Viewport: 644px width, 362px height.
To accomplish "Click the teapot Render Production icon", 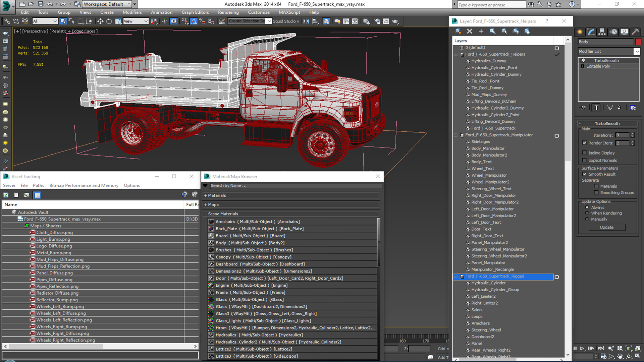I will [395, 21].
